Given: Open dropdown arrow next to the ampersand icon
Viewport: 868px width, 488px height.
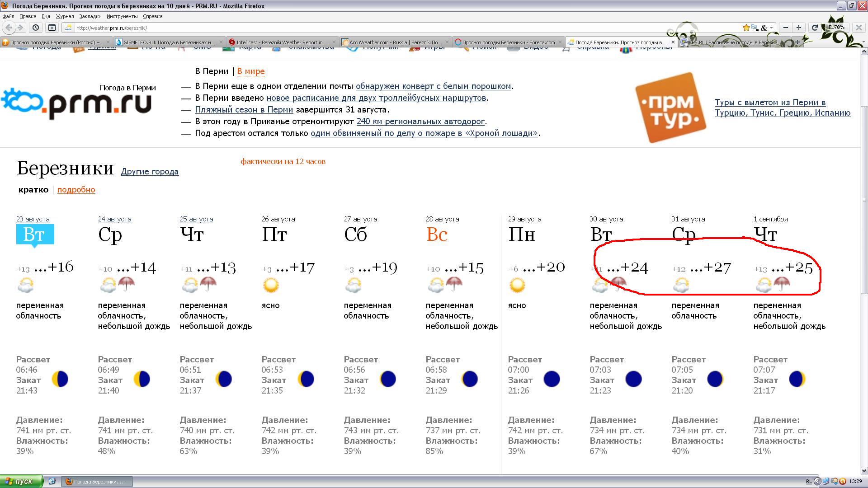Looking at the screenshot, I should coord(771,28).
